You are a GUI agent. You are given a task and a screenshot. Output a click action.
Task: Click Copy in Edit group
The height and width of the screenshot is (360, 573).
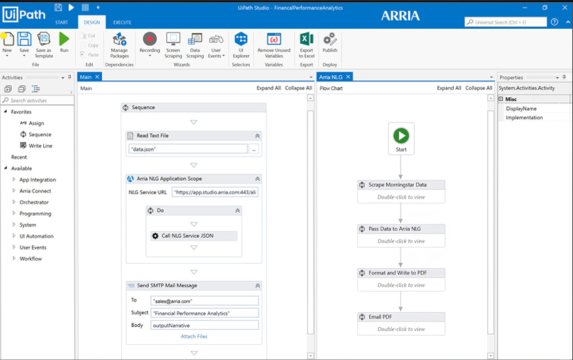tap(90, 45)
